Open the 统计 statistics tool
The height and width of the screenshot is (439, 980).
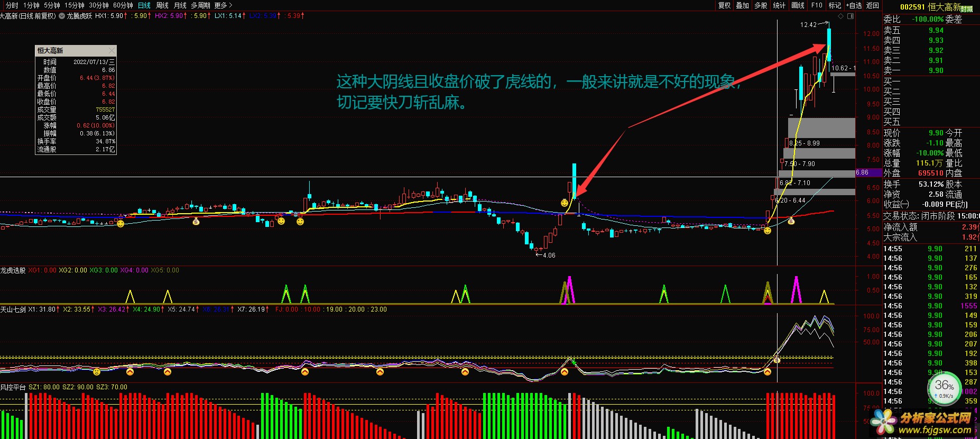779,5
